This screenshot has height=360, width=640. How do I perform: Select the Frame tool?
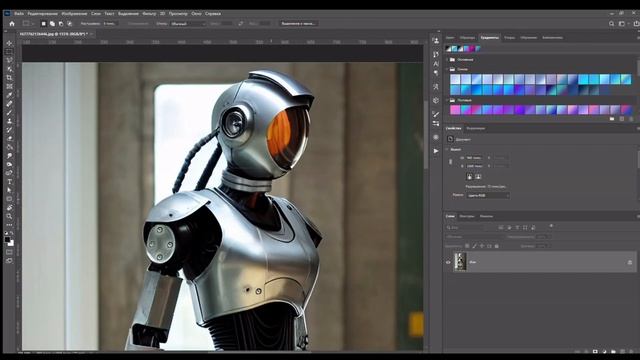pyautogui.click(x=9, y=87)
